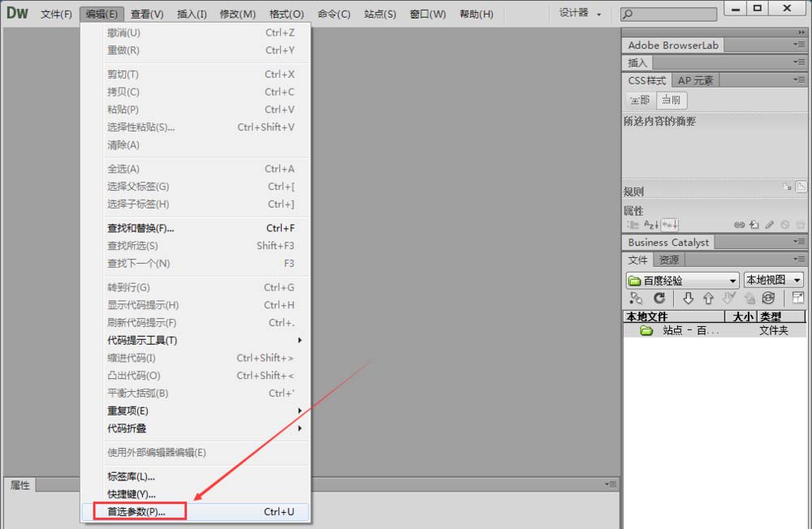
Task: Select the Put Files up arrow icon
Action: pyautogui.click(x=708, y=299)
